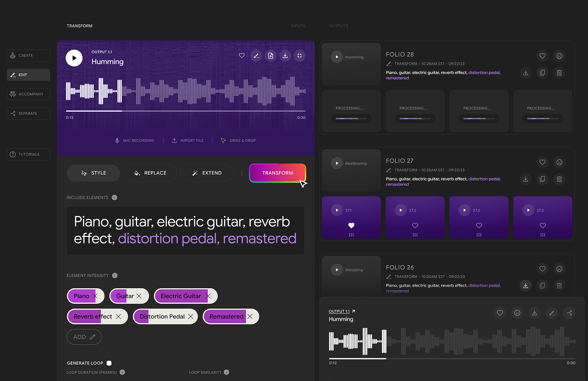This screenshot has width=588, height=381.
Task: Click the waveform edit pencil icon
Action: click(256, 56)
